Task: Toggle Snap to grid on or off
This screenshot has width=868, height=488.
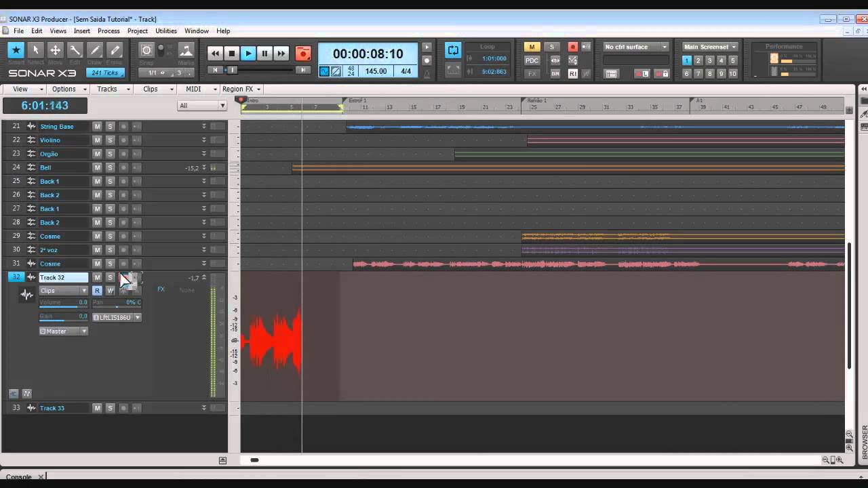Action: (x=146, y=50)
